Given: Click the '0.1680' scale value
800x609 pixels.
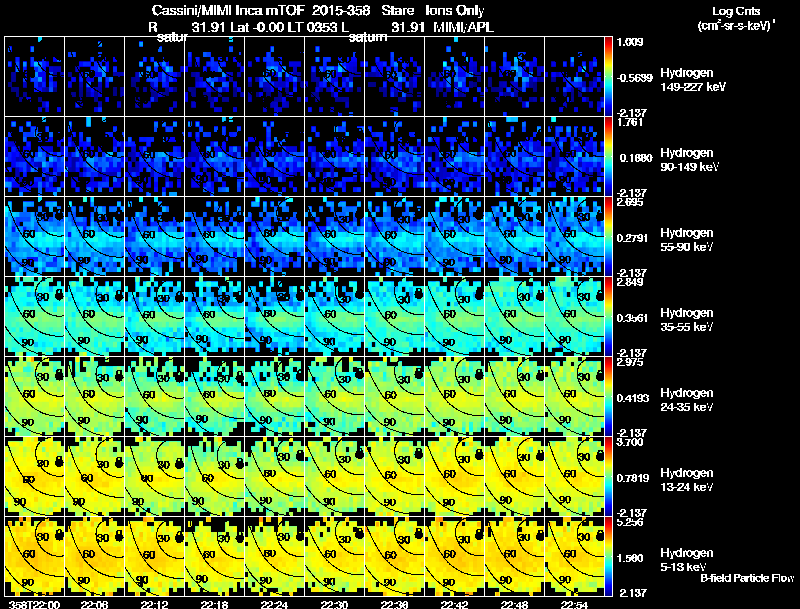Looking at the screenshot, I should (636, 158).
